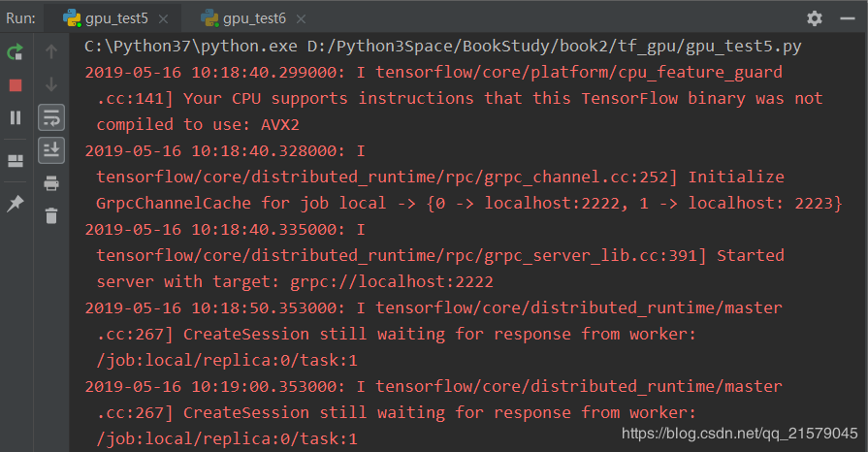Screen dimensions: 868x452
Task: Print the console output
Action: 51,182
